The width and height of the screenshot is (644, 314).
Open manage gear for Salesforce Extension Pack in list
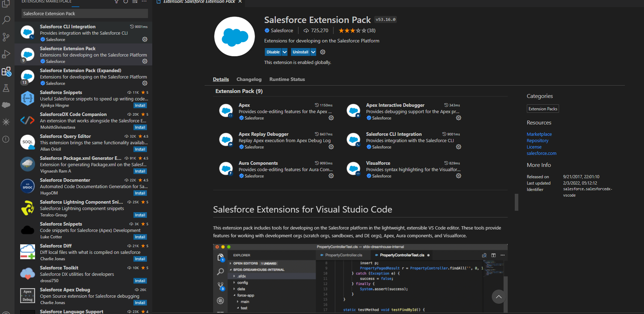pos(145,61)
